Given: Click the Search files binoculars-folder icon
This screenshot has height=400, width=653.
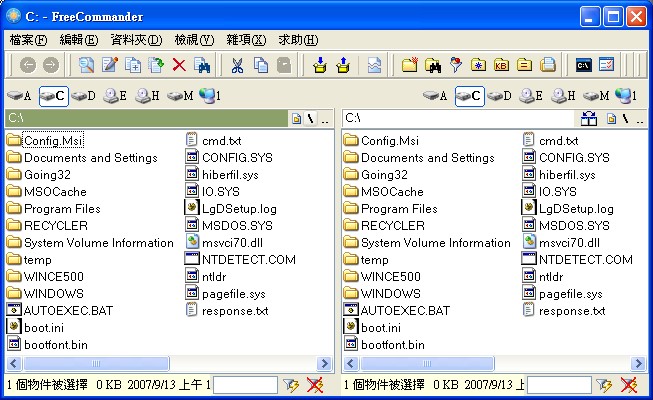Looking at the screenshot, I should coord(433,65).
